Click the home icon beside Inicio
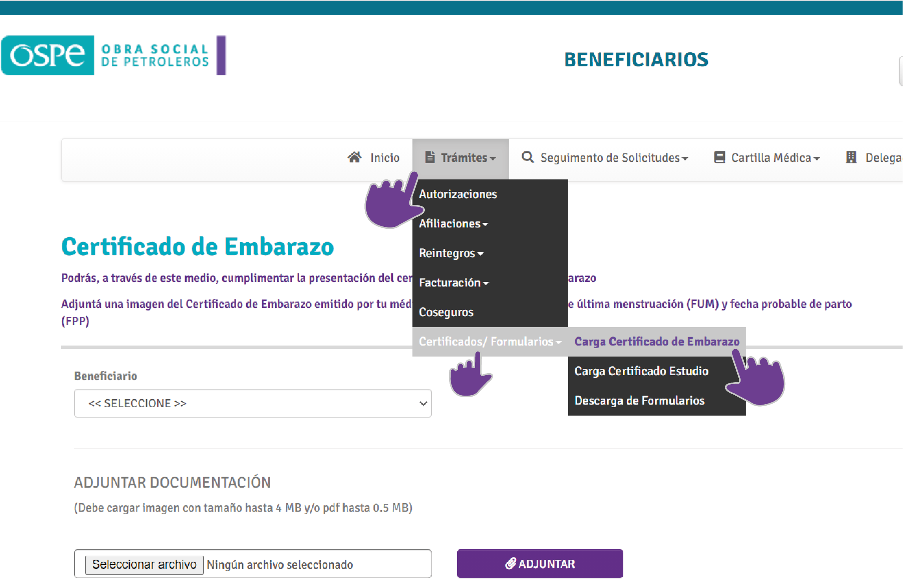Viewport: 903px width, 588px height. coord(354,157)
